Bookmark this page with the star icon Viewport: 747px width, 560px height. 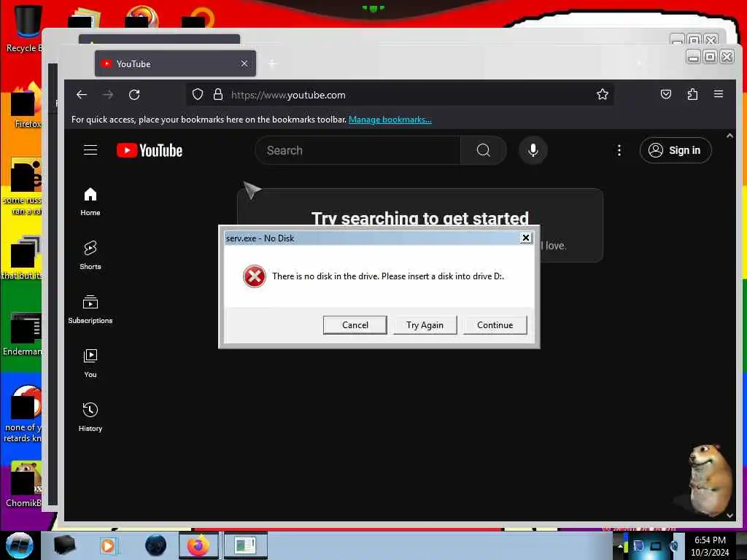click(602, 94)
